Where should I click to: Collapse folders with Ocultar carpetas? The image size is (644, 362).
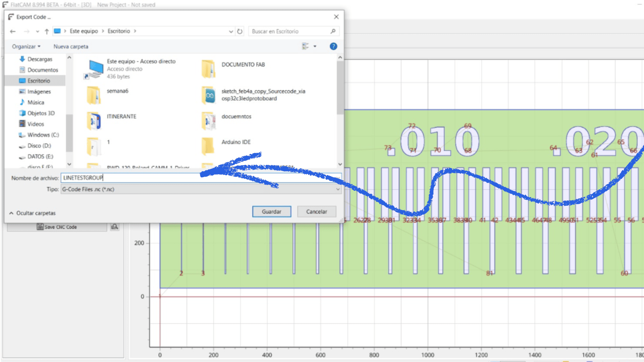pos(33,213)
